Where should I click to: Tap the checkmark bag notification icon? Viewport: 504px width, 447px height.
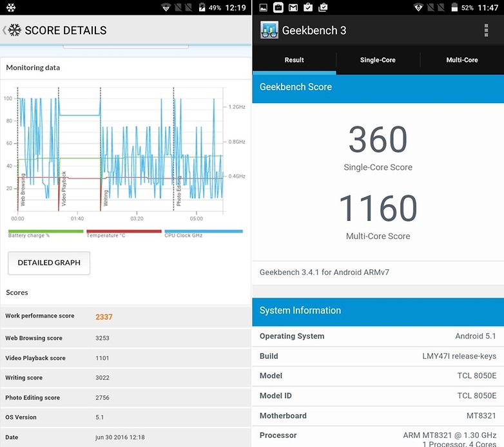pos(308,7)
